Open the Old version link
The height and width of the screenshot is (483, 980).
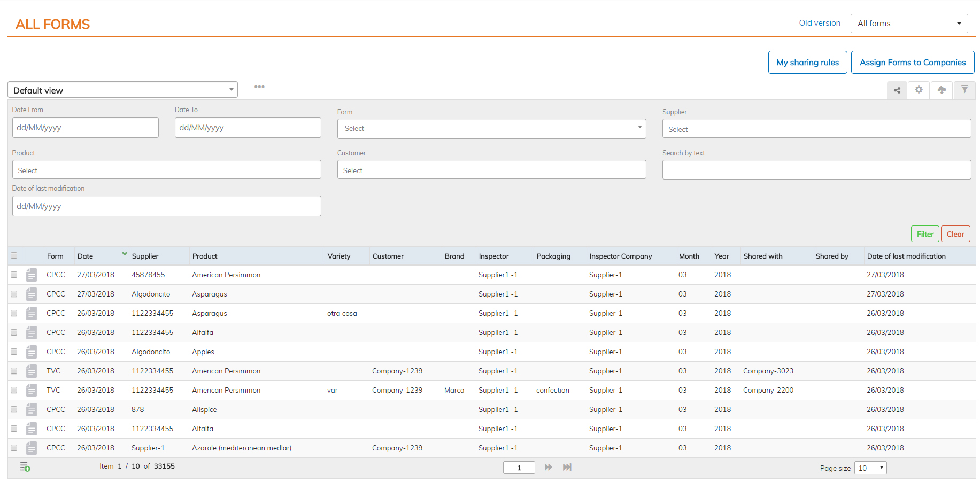click(x=819, y=23)
